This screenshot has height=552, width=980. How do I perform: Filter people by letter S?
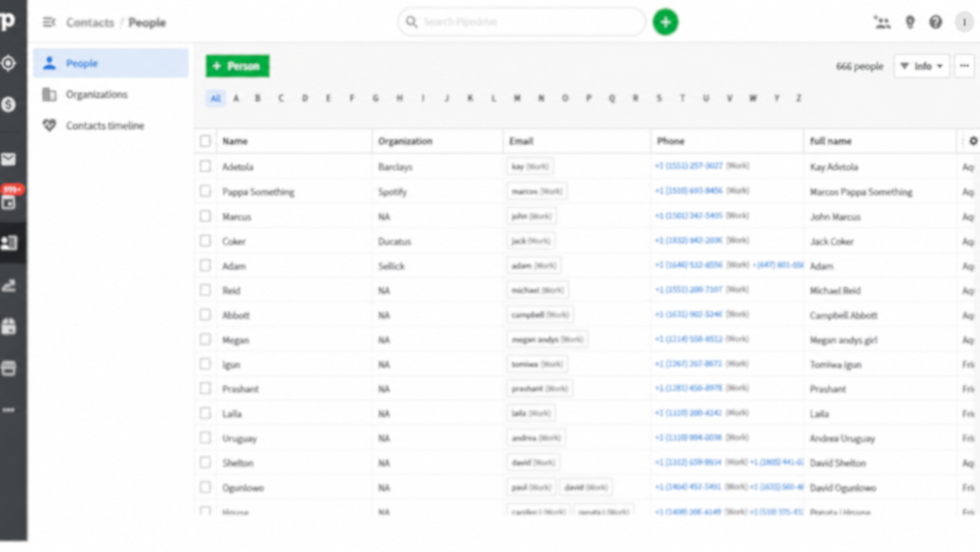[x=659, y=98]
